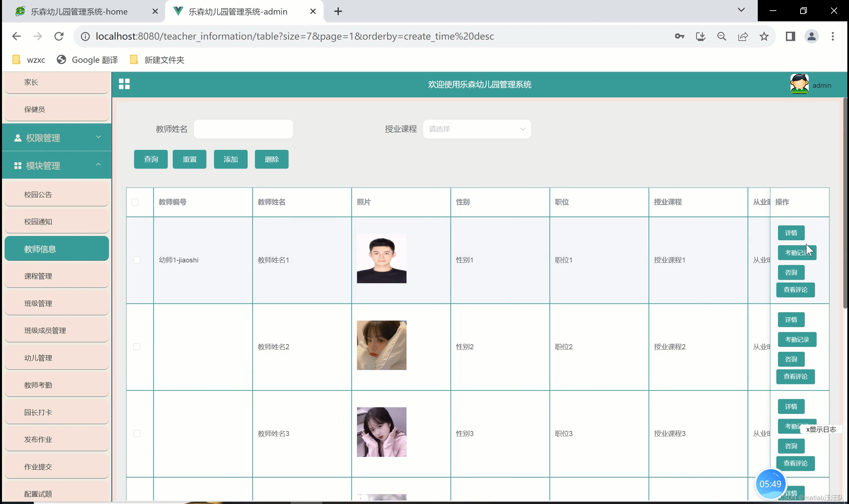
Task: Bookmark page with the star icon
Action: pyautogui.click(x=764, y=36)
